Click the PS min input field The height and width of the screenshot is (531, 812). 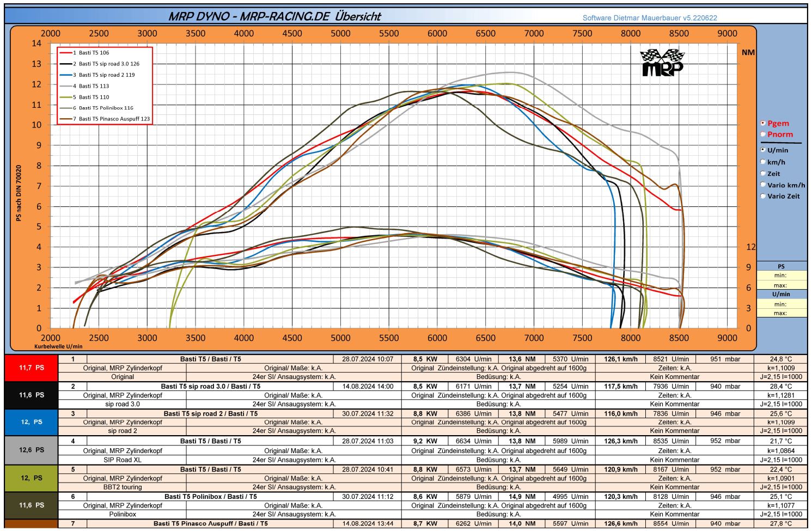pos(782,276)
